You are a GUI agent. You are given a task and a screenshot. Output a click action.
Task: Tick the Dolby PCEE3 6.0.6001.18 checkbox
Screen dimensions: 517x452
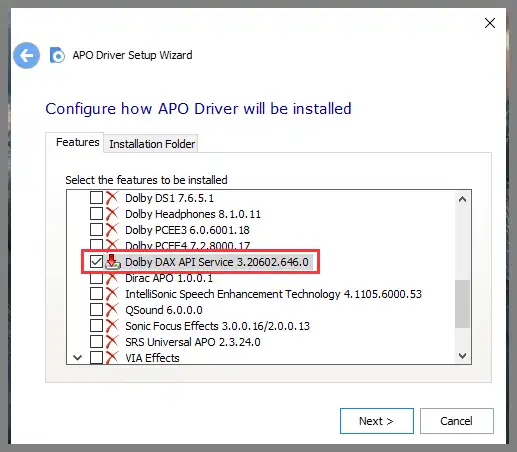[96, 230]
